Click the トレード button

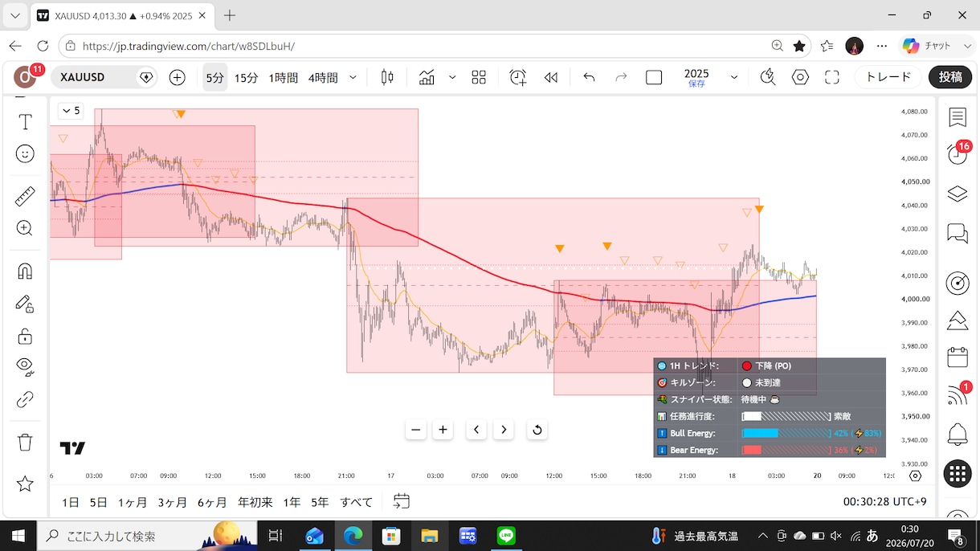pyautogui.click(x=888, y=77)
